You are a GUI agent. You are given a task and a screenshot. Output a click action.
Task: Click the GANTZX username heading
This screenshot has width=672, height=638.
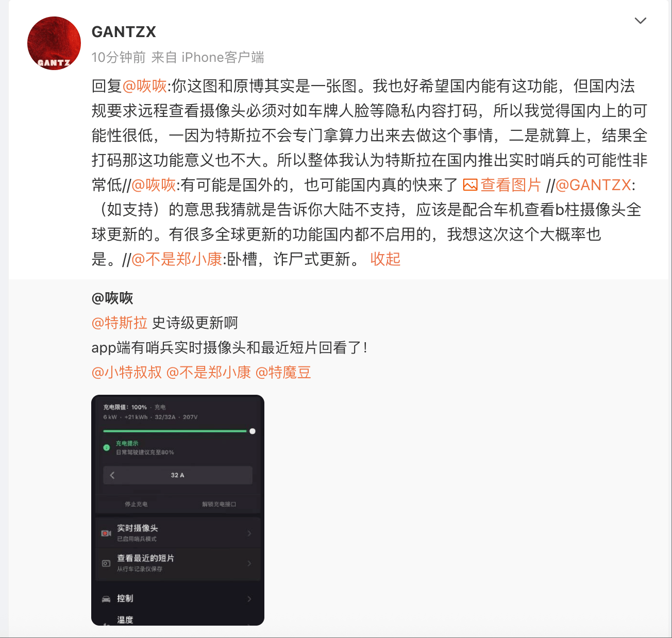point(124,32)
